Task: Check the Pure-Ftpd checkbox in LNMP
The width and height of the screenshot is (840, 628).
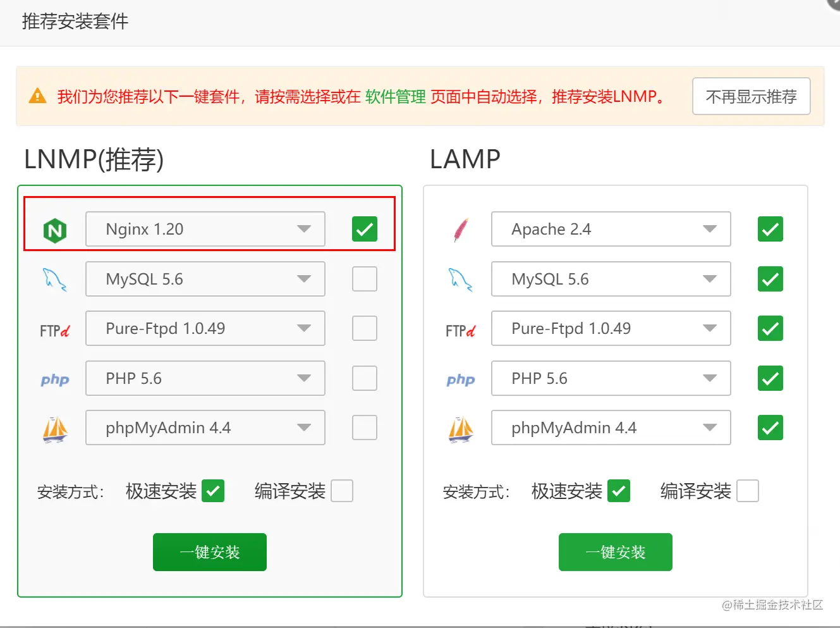Action: [365, 328]
